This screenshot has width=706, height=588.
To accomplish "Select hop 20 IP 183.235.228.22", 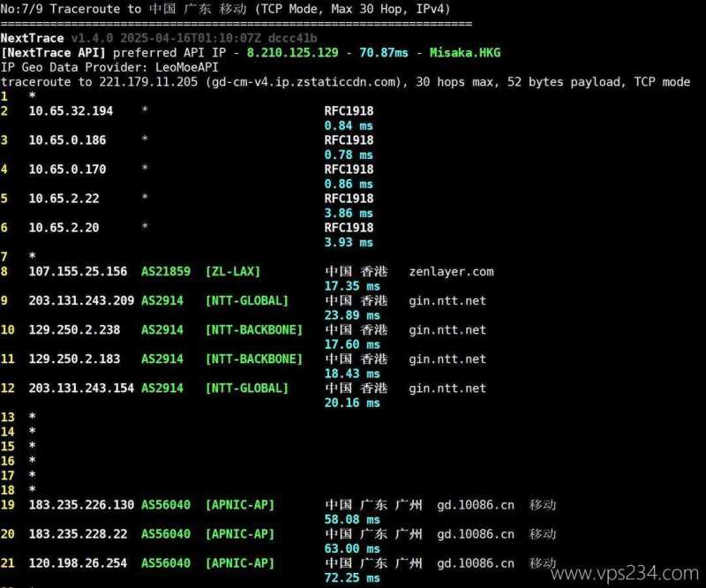I will (x=78, y=534).
